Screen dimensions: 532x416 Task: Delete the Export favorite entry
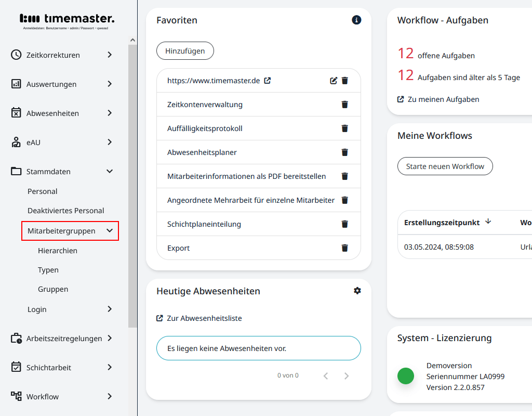click(x=344, y=248)
